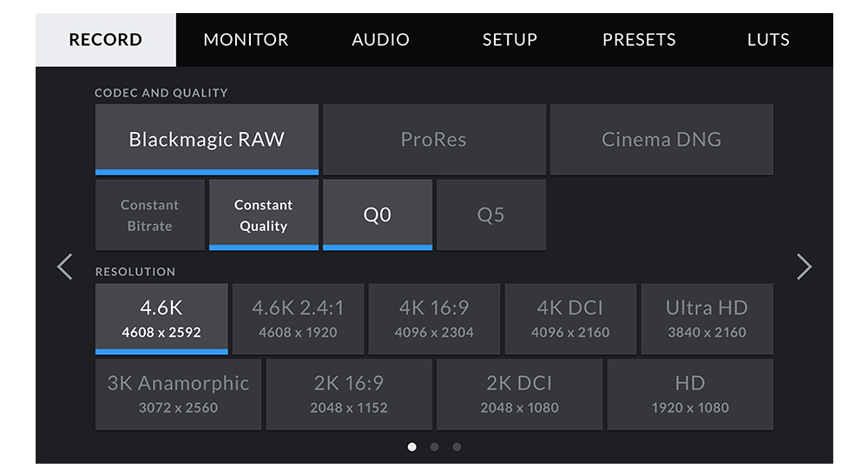This screenshot has width=868, height=475.
Task: Enable Constant Bitrate mode
Action: 150,215
